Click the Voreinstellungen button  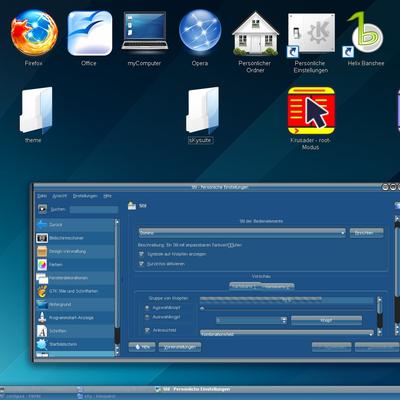click(x=180, y=347)
